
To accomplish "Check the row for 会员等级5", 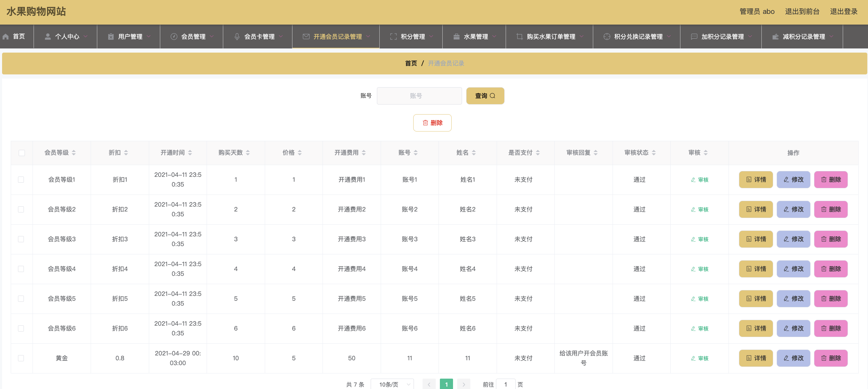I will point(21,299).
